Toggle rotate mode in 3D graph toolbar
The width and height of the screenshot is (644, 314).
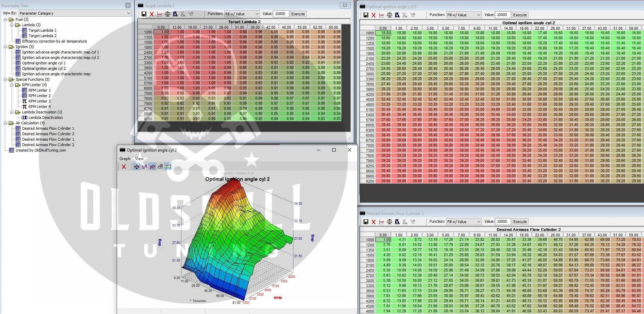coord(136,167)
